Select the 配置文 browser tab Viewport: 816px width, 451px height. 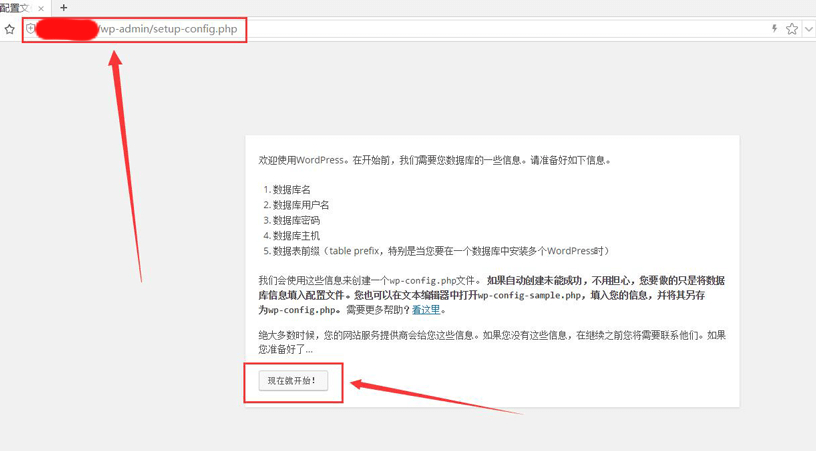(x=15, y=7)
